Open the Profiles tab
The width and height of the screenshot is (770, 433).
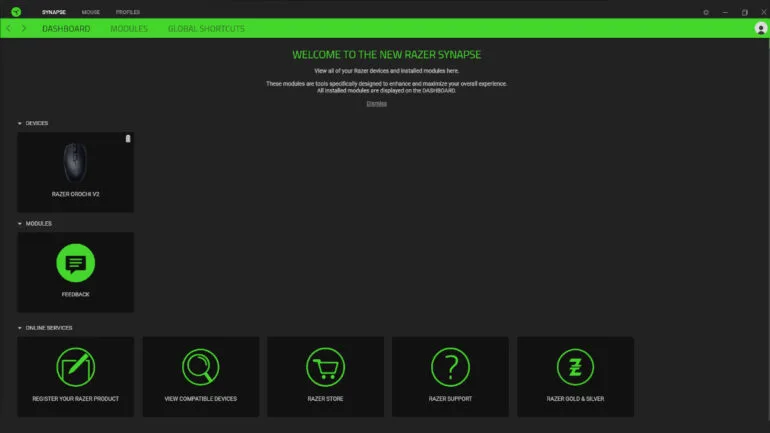click(x=128, y=12)
